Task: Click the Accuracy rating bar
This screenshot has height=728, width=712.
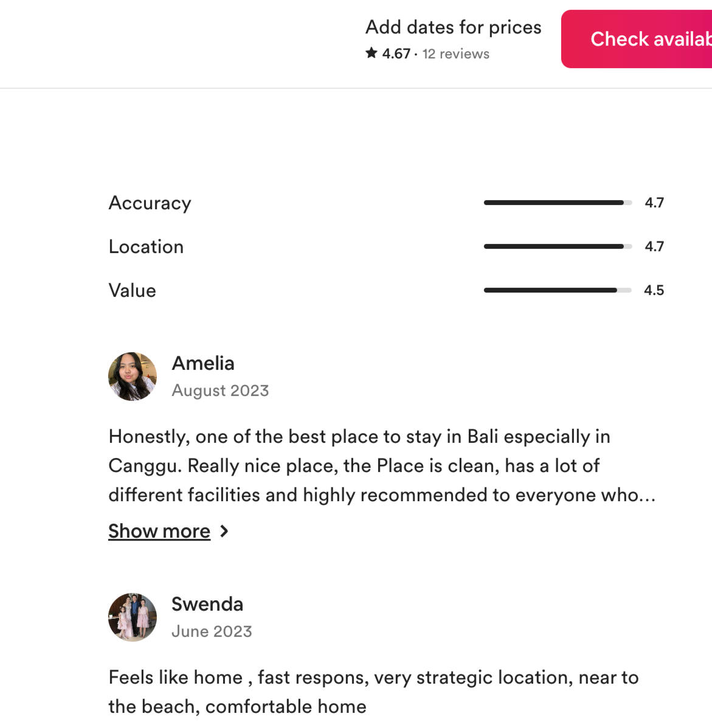Action: 558,203
